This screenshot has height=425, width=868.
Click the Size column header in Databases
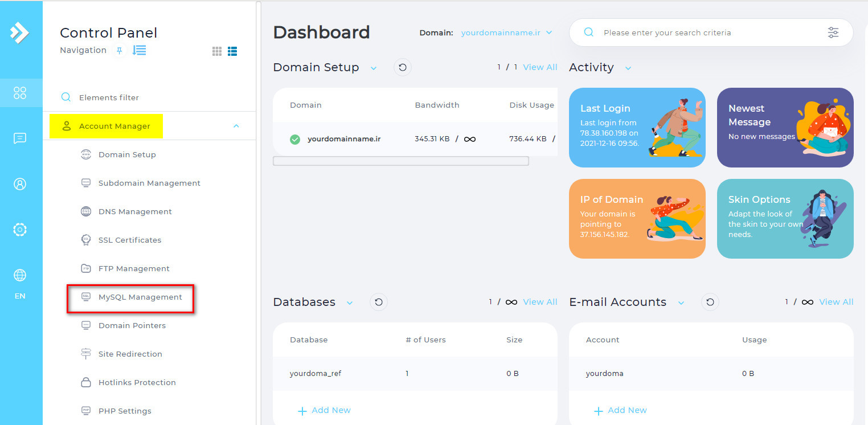click(514, 340)
